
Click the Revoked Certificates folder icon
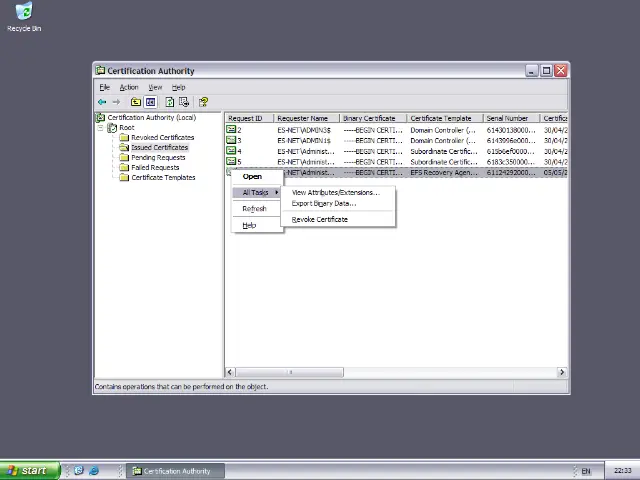[x=124, y=138]
